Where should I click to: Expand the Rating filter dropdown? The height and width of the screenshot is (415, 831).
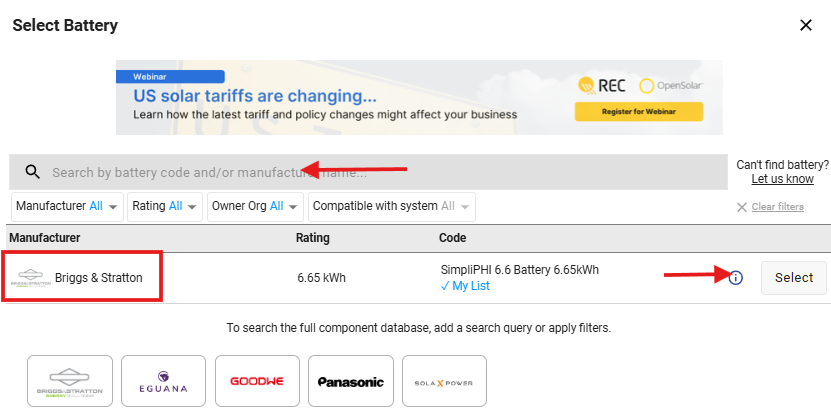click(x=165, y=206)
